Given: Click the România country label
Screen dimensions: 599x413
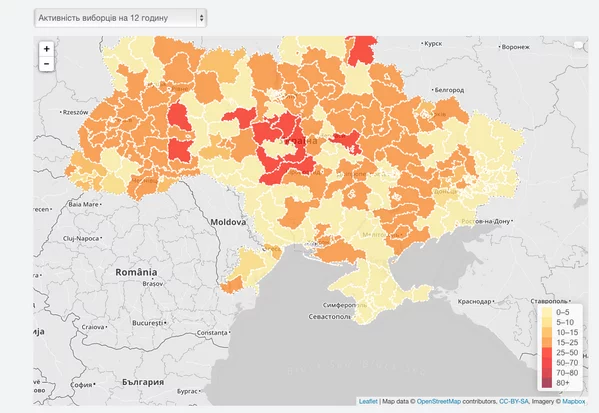Looking at the screenshot, I should point(136,272).
